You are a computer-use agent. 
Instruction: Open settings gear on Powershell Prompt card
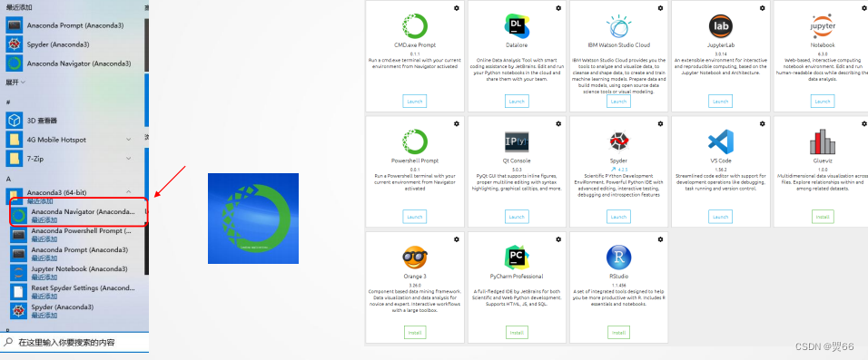coord(457,123)
